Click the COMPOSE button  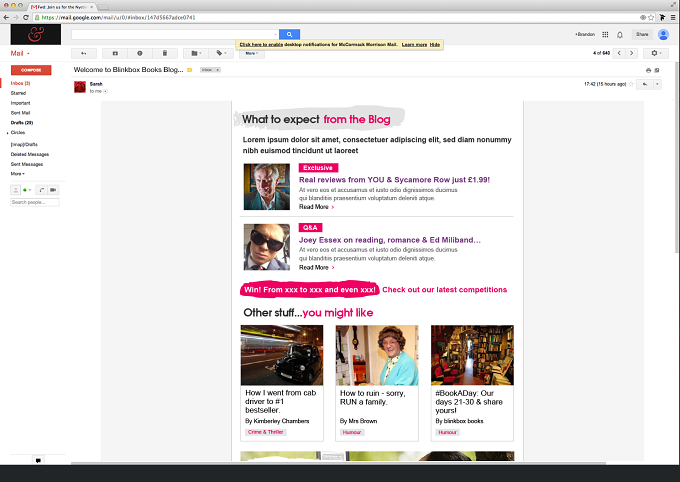pyautogui.click(x=31, y=70)
